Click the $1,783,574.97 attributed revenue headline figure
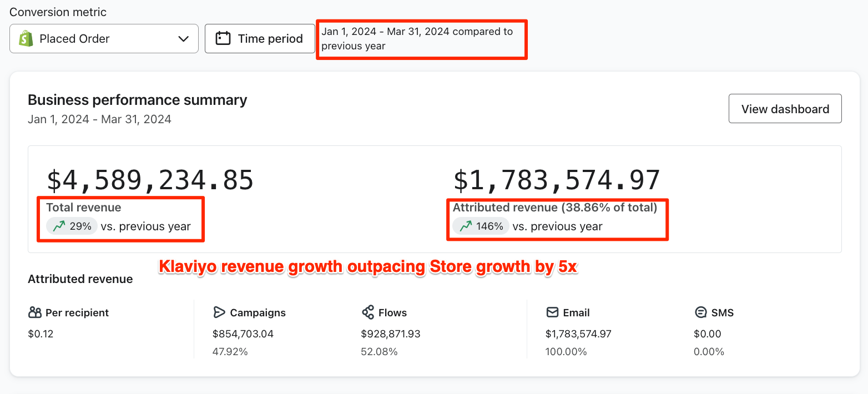The height and width of the screenshot is (394, 868). click(x=557, y=180)
